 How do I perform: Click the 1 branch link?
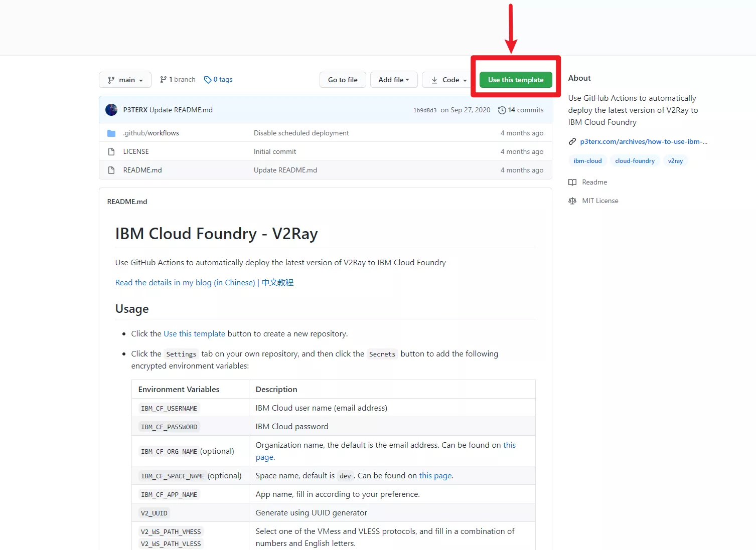[178, 79]
